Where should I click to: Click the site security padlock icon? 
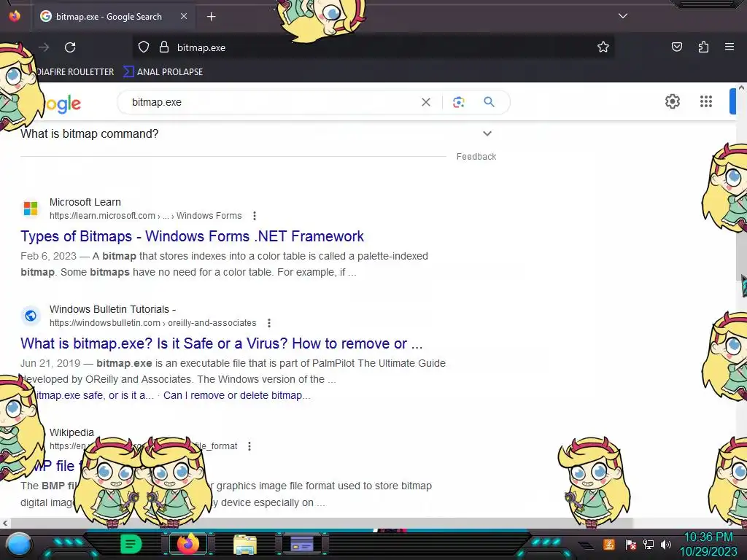(164, 47)
